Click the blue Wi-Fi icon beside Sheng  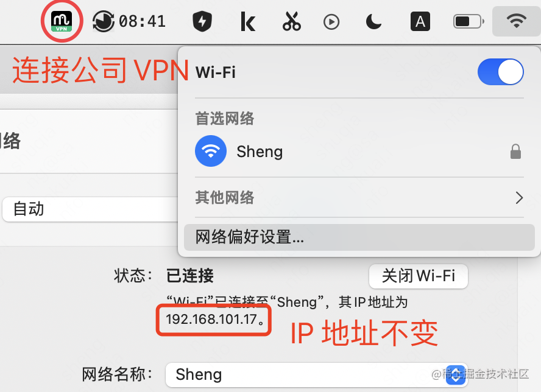pyautogui.click(x=210, y=151)
